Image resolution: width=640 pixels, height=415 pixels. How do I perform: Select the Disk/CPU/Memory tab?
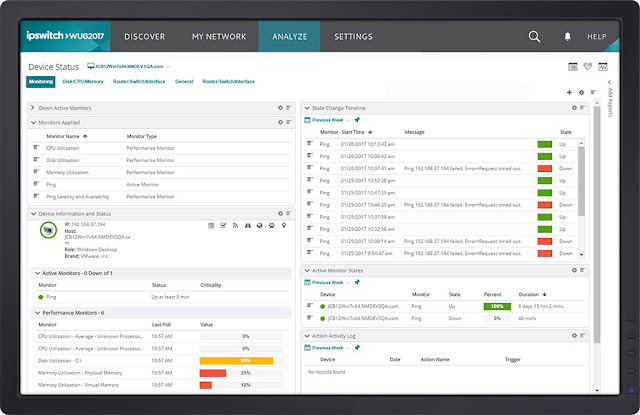click(x=83, y=82)
